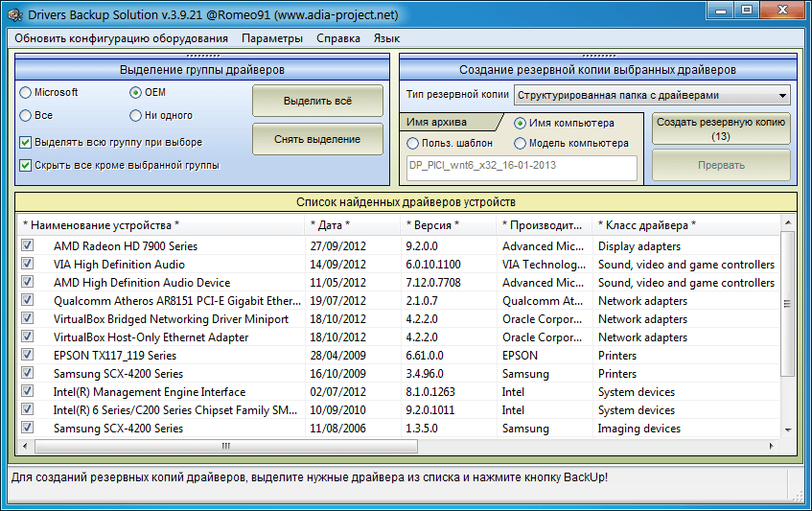Viewport: 812px width, 511px height.
Task: Open the 'Язык' menu
Action: click(x=386, y=38)
